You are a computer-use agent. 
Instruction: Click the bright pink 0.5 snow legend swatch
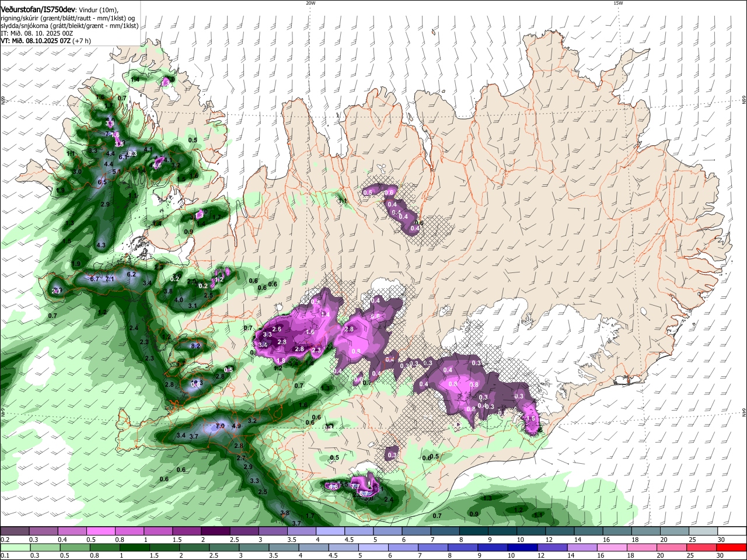(100, 531)
